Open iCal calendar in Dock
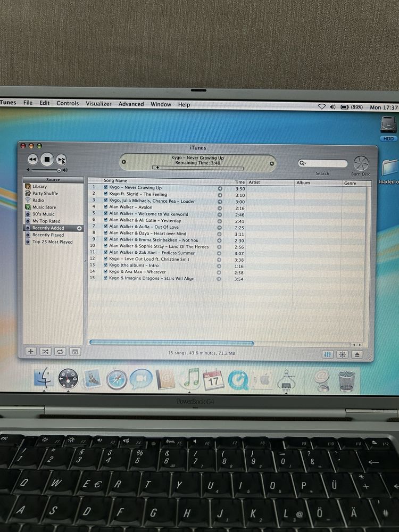 [213, 380]
